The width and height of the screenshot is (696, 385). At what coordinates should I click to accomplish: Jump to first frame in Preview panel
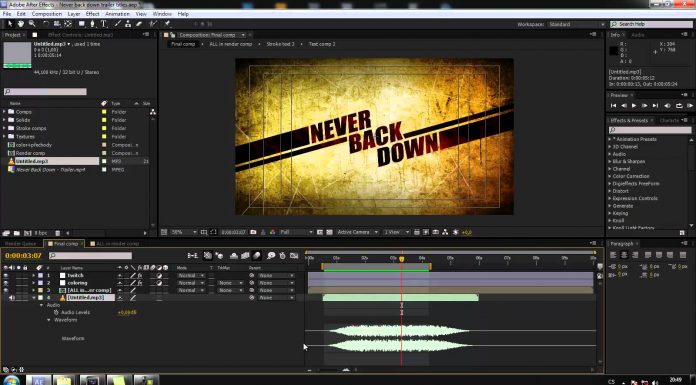click(613, 105)
